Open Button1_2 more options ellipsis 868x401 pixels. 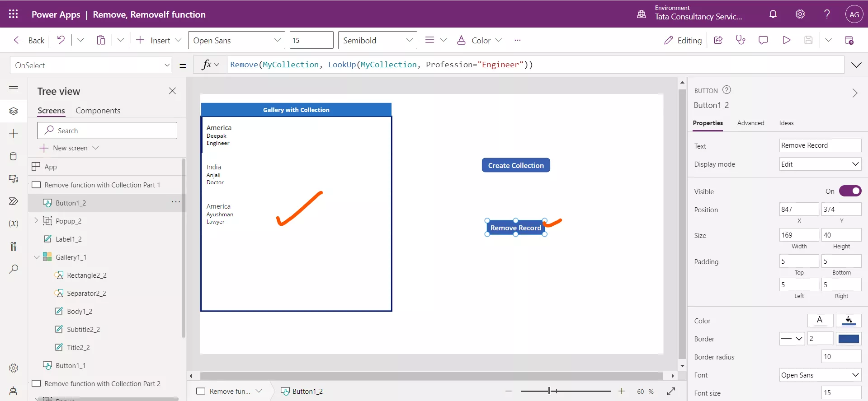tap(176, 202)
